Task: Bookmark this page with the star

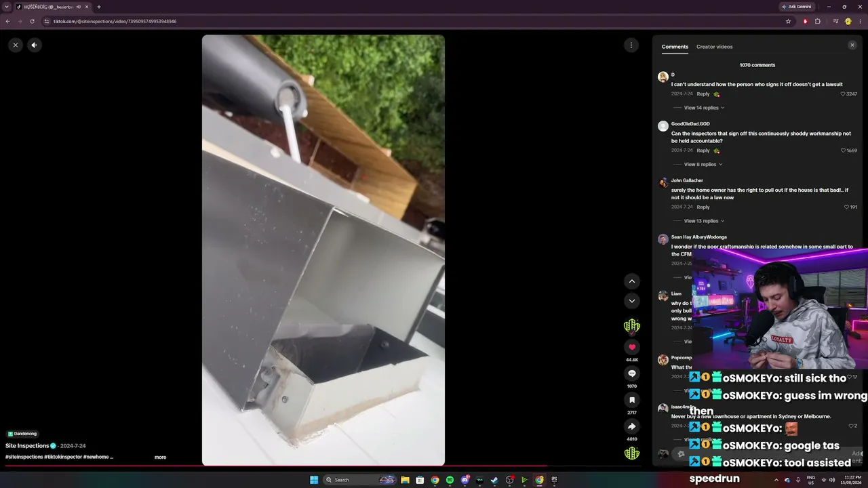Action: (788, 21)
